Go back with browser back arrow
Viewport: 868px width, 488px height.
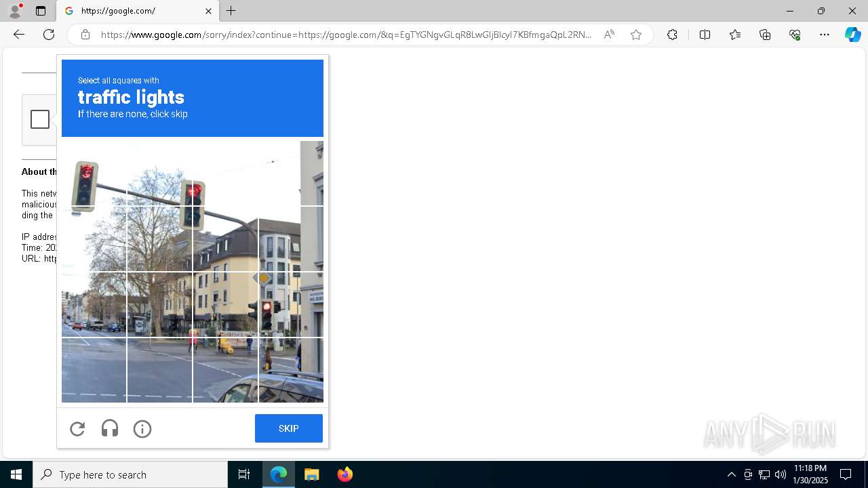point(19,35)
